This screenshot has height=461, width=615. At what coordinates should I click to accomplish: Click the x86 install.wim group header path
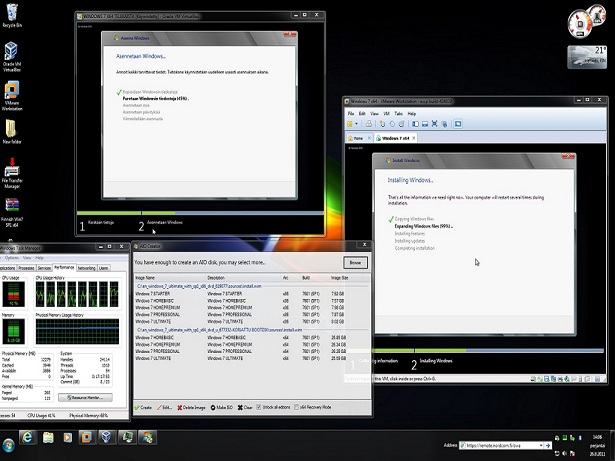(199, 286)
